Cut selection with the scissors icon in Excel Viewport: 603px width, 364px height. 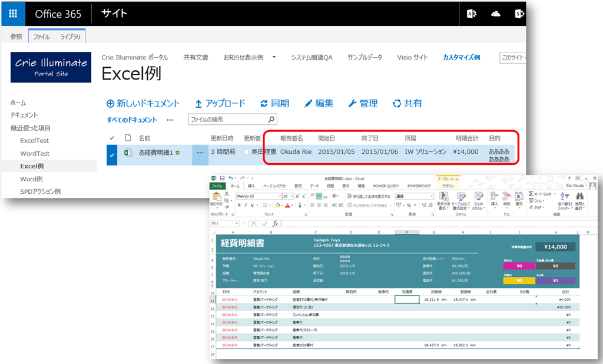click(227, 194)
